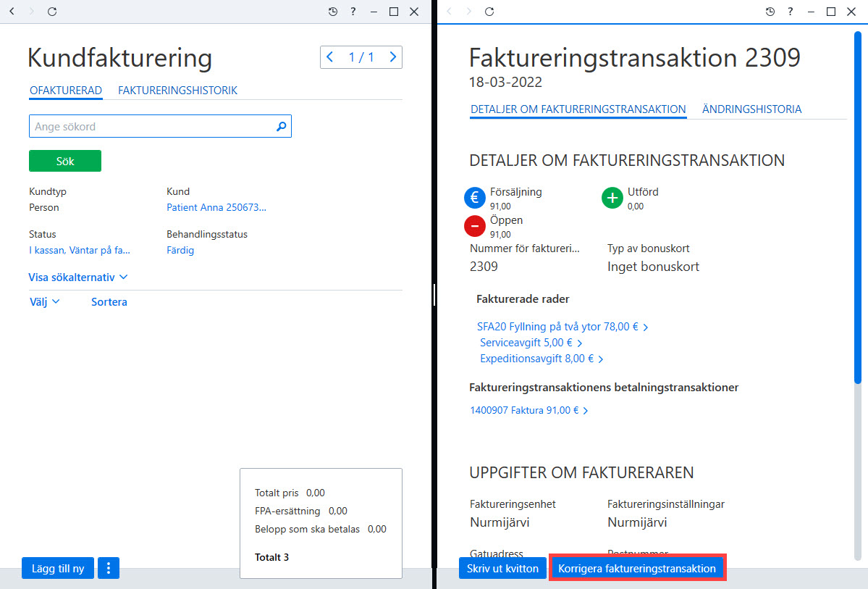The width and height of the screenshot is (868, 589).
Task: Go to next page in 1/1 pager
Action: (393, 57)
